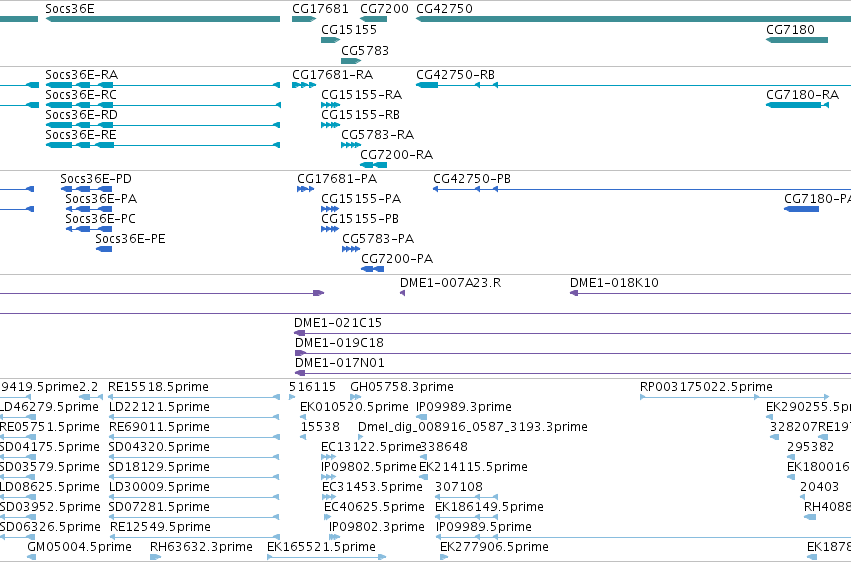Click the CG42750 gene label

[444, 9]
